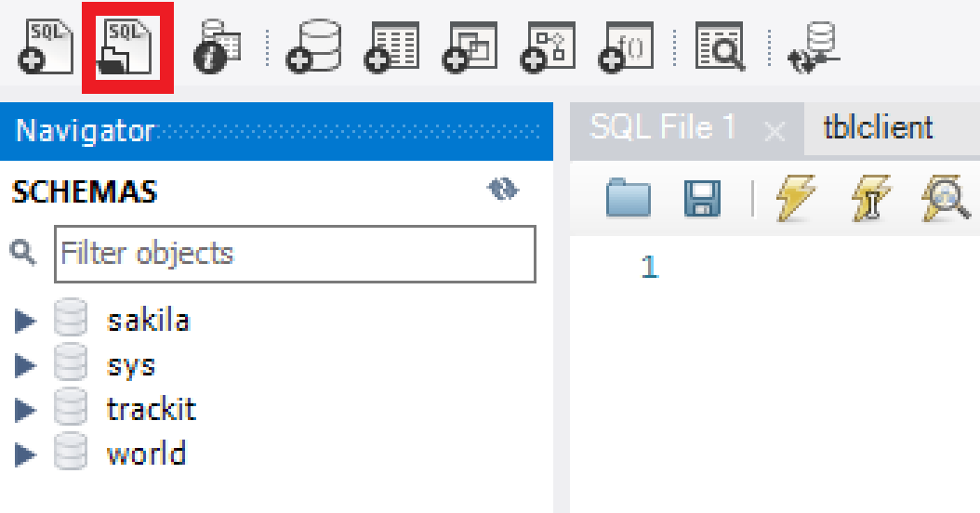
Task: Close the SQL File 1 tab
Action: (774, 132)
